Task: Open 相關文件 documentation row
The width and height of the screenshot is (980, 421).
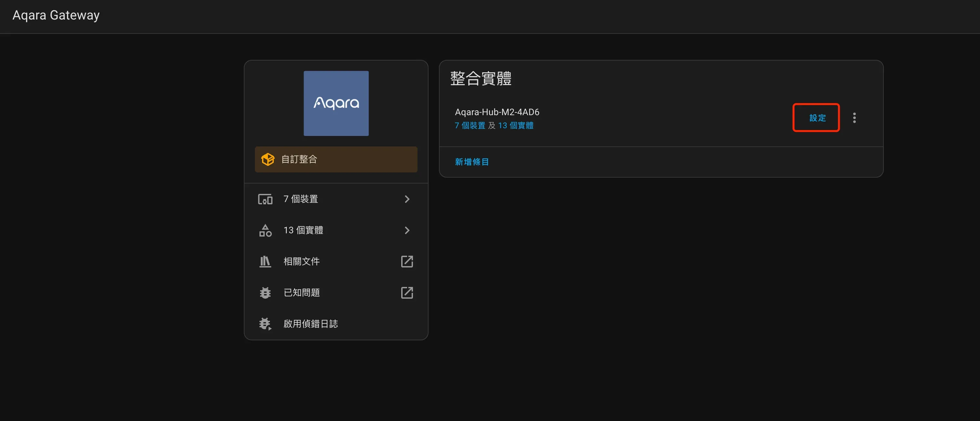Action: tap(336, 262)
